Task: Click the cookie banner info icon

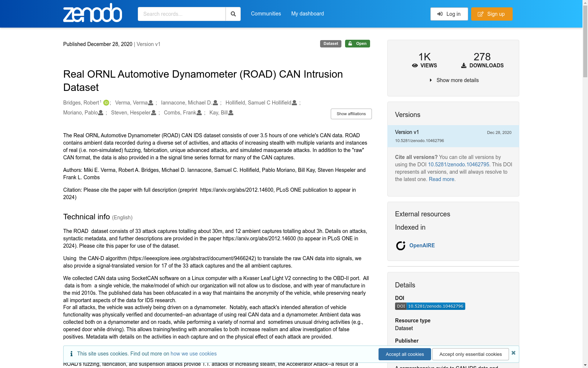Action: tap(71, 354)
